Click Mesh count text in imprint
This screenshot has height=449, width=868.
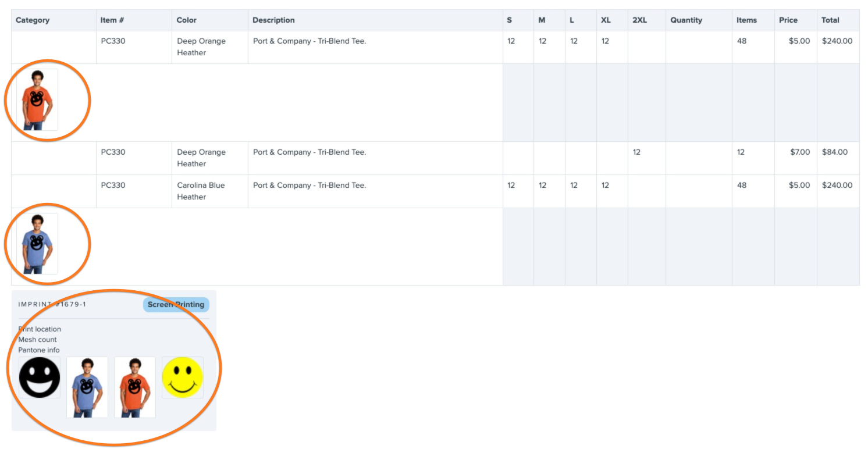37,340
